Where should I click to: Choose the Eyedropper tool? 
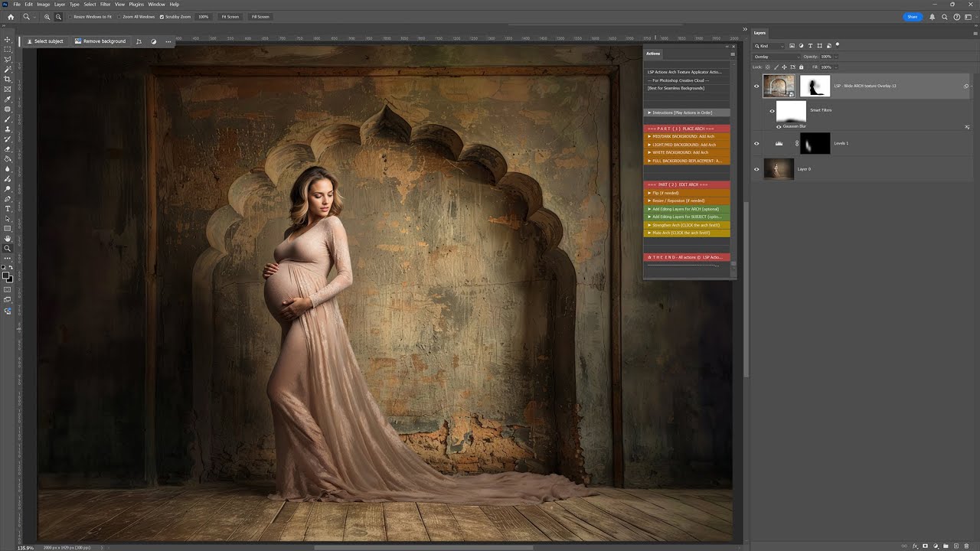coord(8,99)
